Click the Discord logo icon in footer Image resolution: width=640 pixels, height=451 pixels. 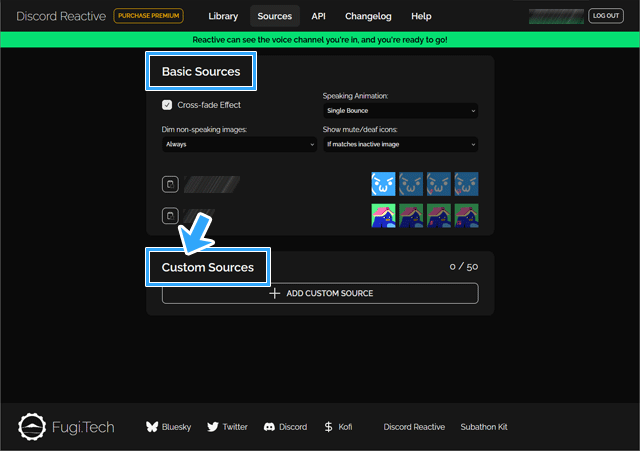click(x=269, y=427)
